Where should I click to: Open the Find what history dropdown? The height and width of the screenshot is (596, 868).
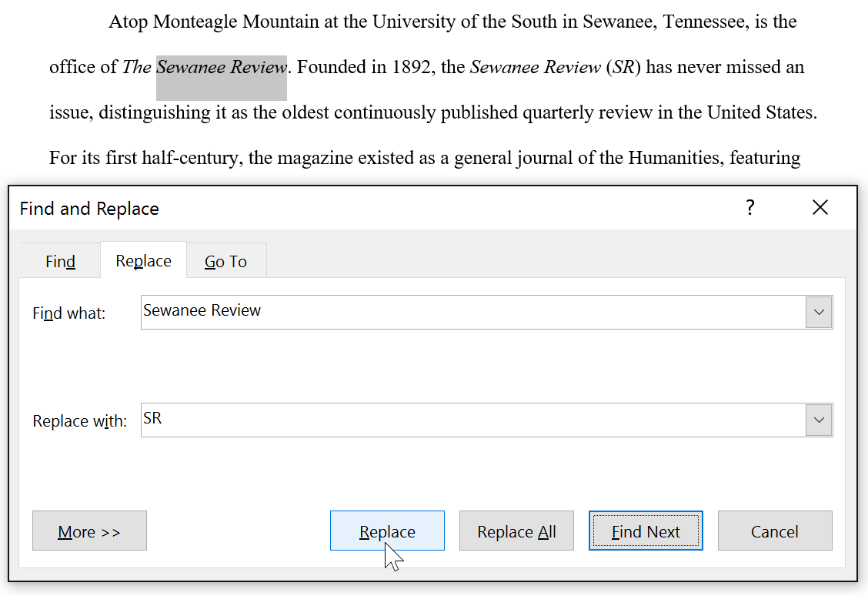tap(820, 312)
